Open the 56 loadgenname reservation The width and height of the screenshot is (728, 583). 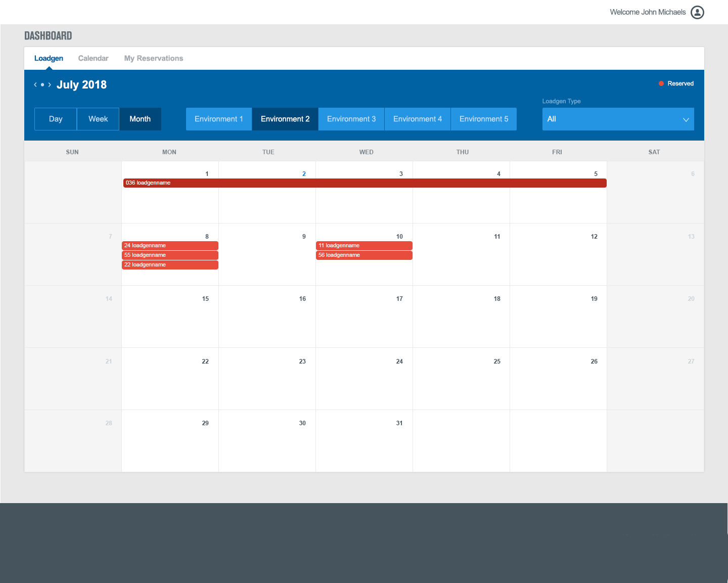pyautogui.click(x=364, y=255)
